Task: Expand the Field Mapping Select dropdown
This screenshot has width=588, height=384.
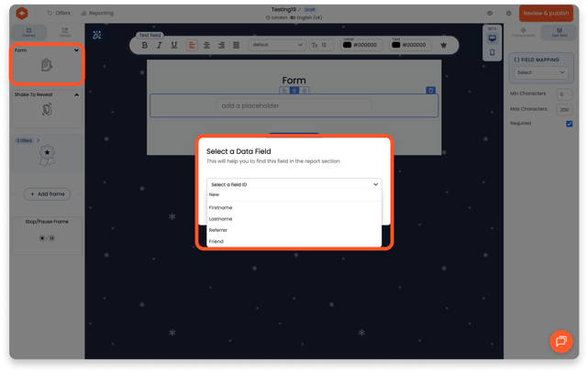Action: (x=540, y=72)
